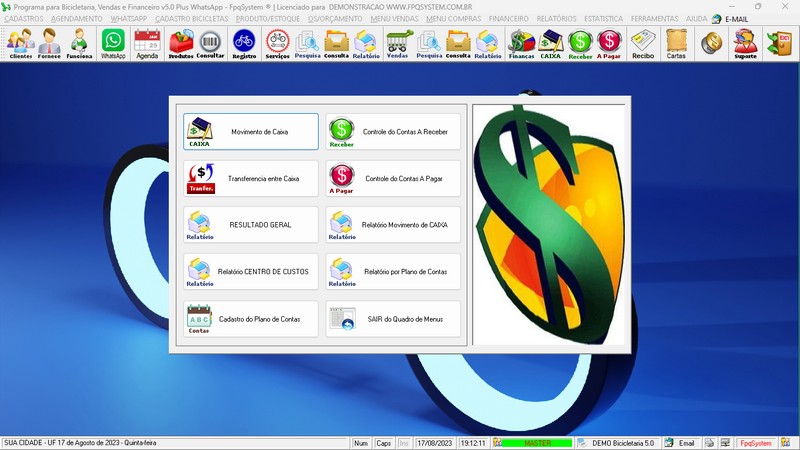The height and width of the screenshot is (450, 800).
Task: Open the Relatórios menu
Action: click(x=558, y=18)
